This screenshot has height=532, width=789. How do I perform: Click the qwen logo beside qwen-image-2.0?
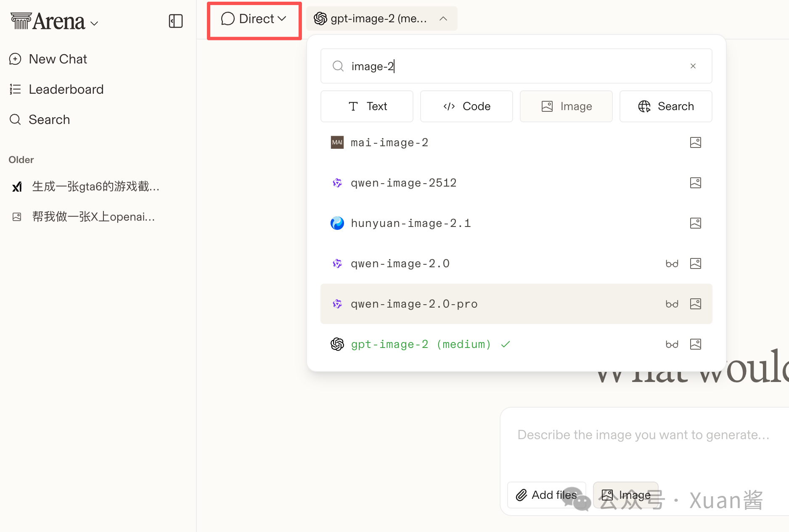pyautogui.click(x=337, y=263)
